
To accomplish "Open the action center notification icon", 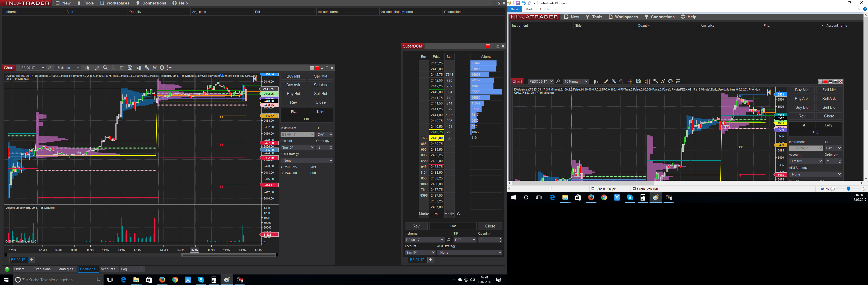I will 499,280.
